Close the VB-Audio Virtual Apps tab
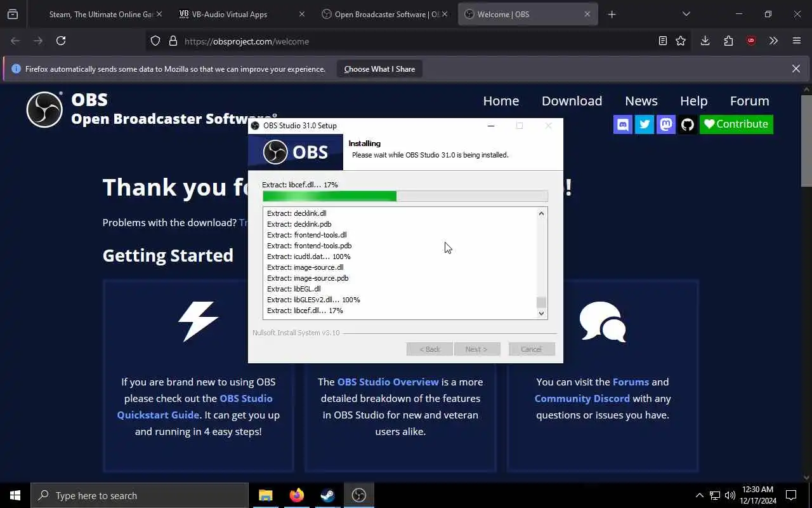Viewport: 812px width, 508px height. [x=302, y=14]
